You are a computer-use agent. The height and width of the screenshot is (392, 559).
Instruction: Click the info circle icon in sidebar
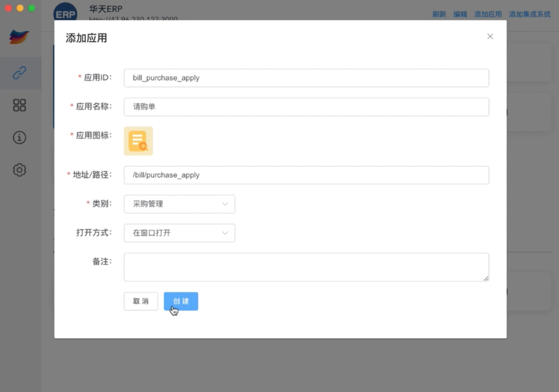tap(20, 137)
